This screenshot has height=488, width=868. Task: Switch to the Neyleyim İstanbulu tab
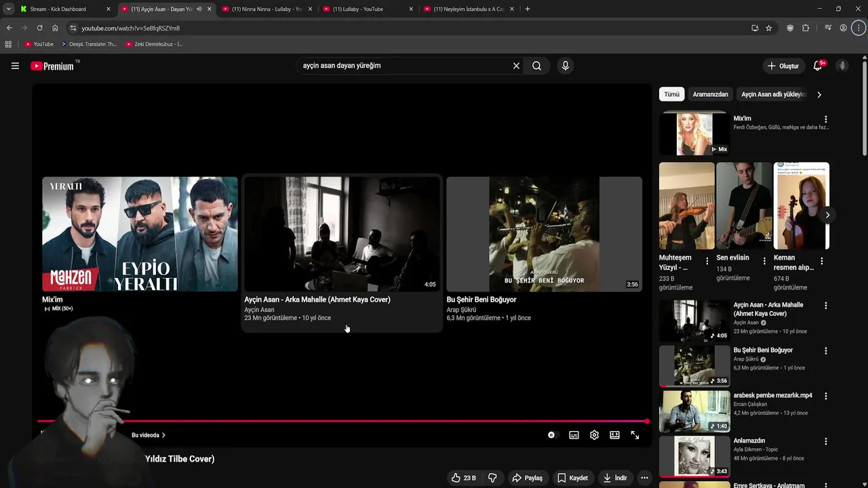coord(468,9)
